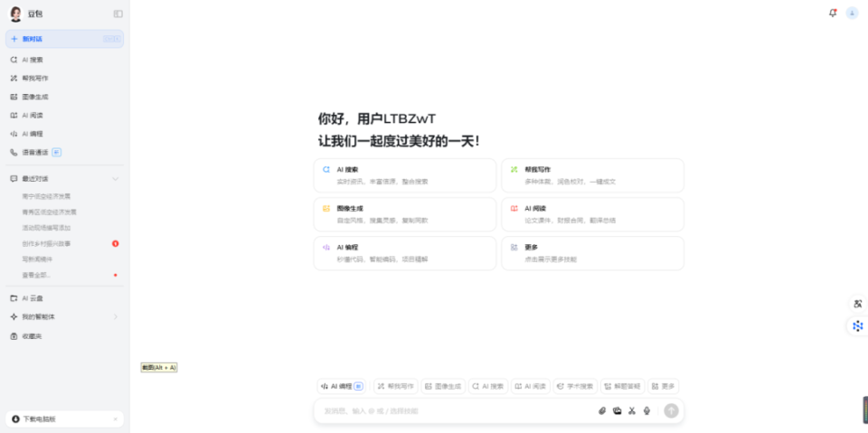Click the image upload icon in input box
The image size is (868, 433).
[618, 410]
